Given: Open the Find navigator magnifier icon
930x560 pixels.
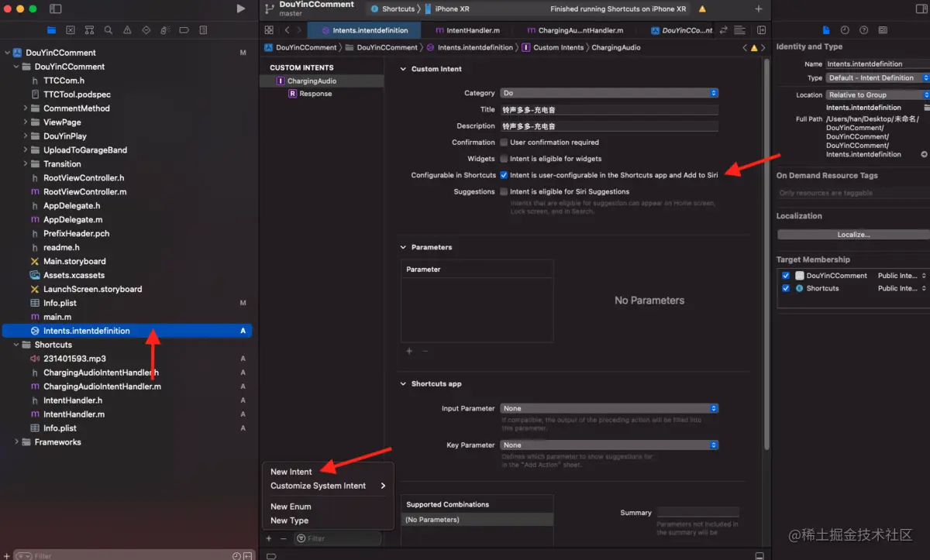Looking at the screenshot, I should 108,30.
